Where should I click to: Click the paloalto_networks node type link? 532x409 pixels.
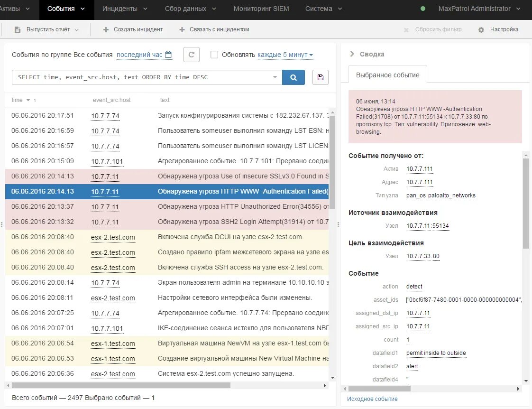(451, 195)
